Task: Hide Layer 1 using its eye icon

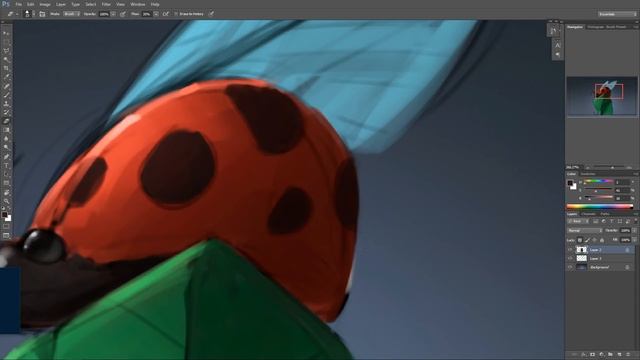Action: (570, 258)
